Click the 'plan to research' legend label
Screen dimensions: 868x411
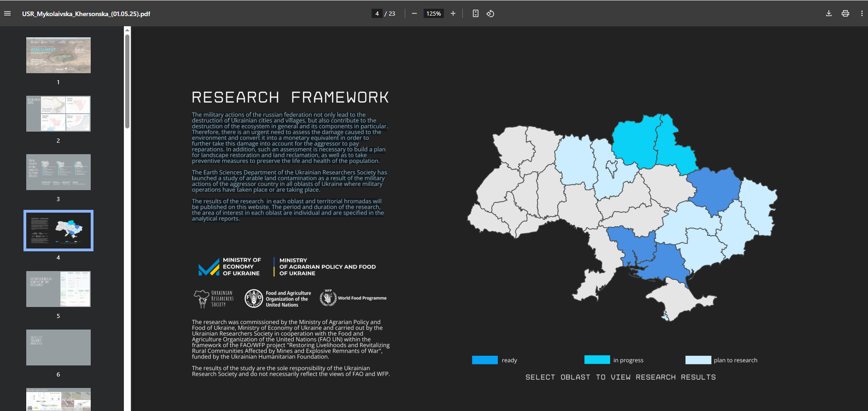click(x=735, y=360)
